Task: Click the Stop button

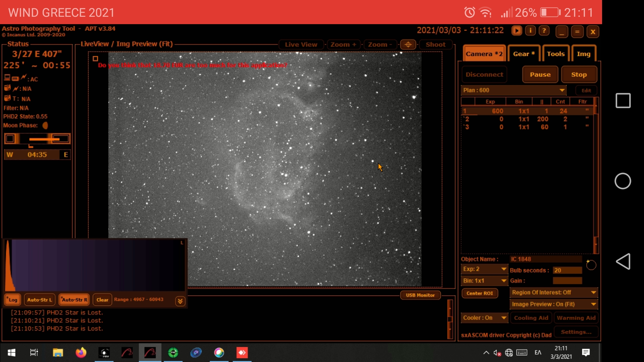Action: [579, 74]
